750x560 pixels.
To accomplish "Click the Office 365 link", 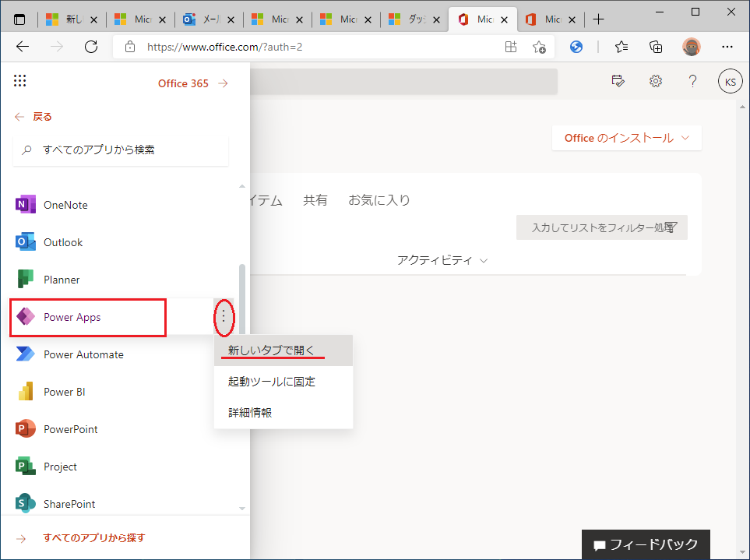I will [x=193, y=83].
